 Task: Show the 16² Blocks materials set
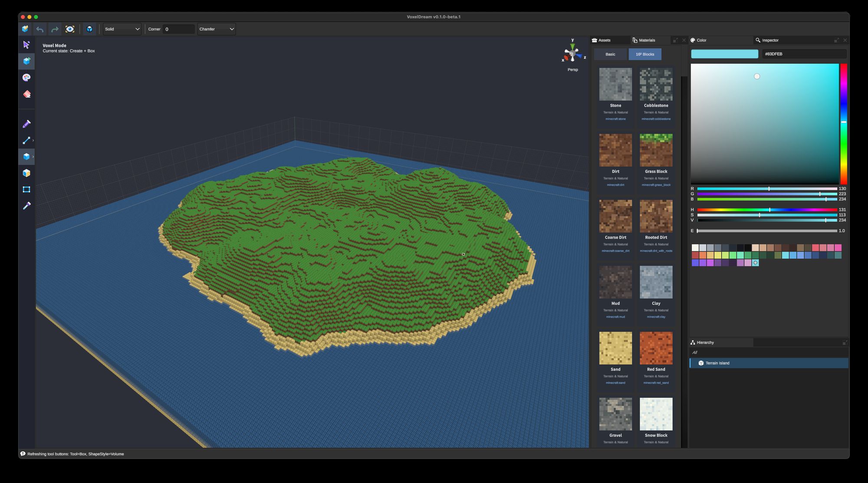click(645, 54)
